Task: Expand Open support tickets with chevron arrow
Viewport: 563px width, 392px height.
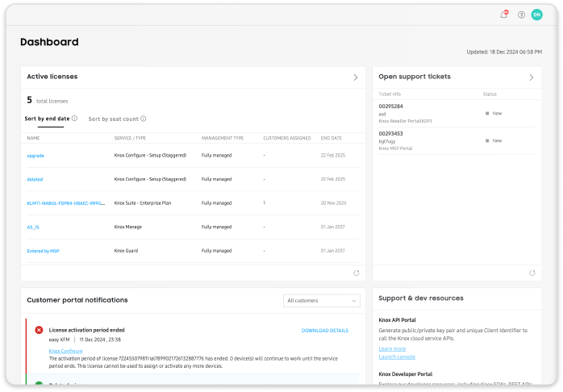Action: click(532, 77)
